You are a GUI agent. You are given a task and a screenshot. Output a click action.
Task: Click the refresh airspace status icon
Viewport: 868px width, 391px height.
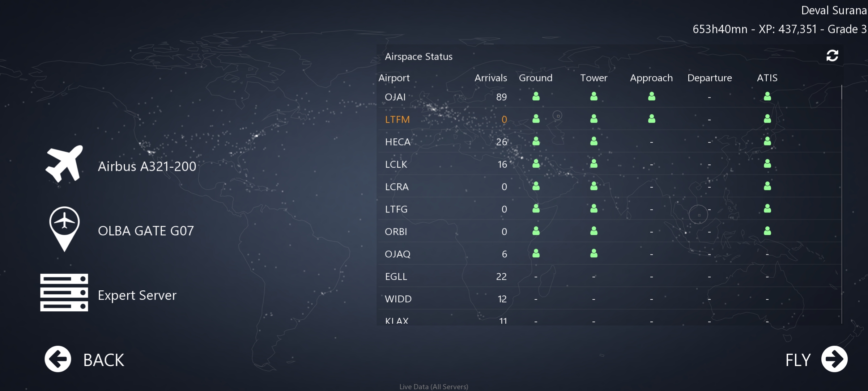tap(832, 56)
